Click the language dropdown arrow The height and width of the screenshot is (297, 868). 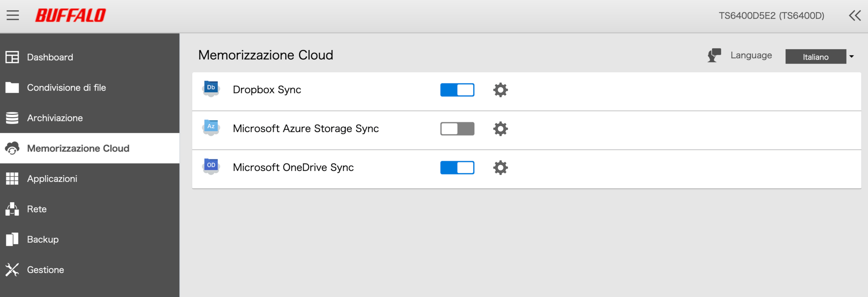pyautogui.click(x=851, y=56)
